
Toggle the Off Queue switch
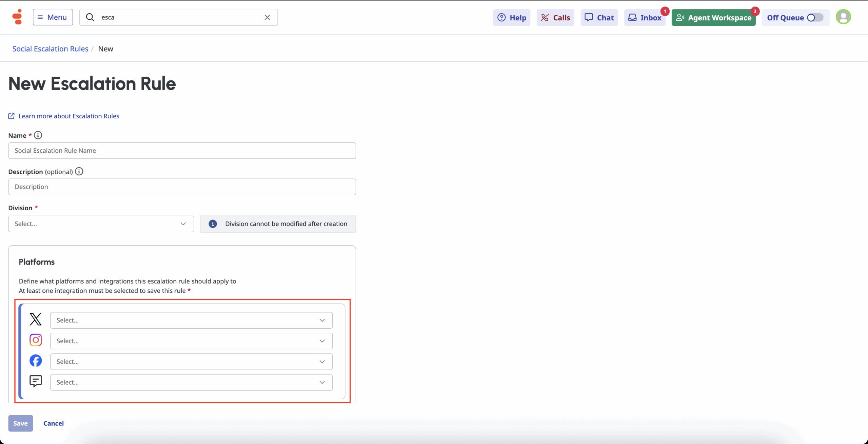pyautogui.click(x=815, y=18)
